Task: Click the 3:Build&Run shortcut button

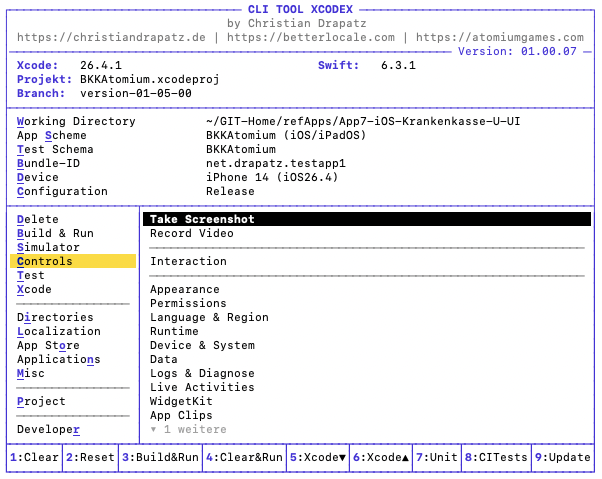Action: tap(160, 457)
